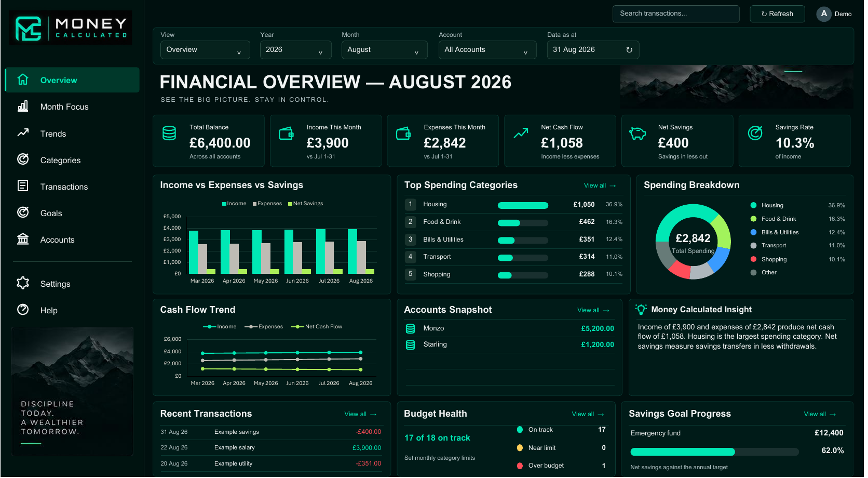Click the Starling account coins icon
Image resolution: width=868 pixels, height=478 pixels.
tap(410, 344)
